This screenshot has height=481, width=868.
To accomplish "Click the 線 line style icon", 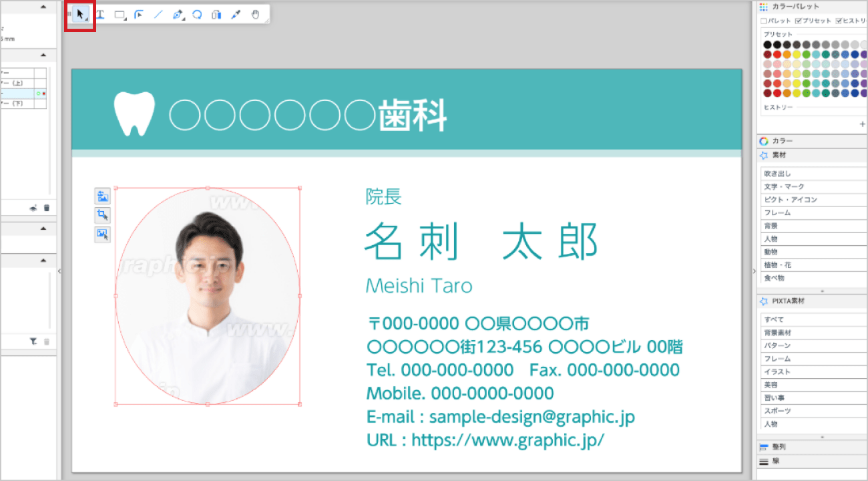I will coord(764,462).
